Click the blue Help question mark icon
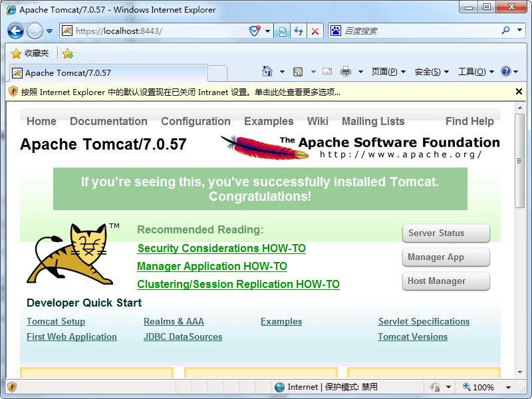This screenshot has width=532, height=399. click(x=505, y=71)
